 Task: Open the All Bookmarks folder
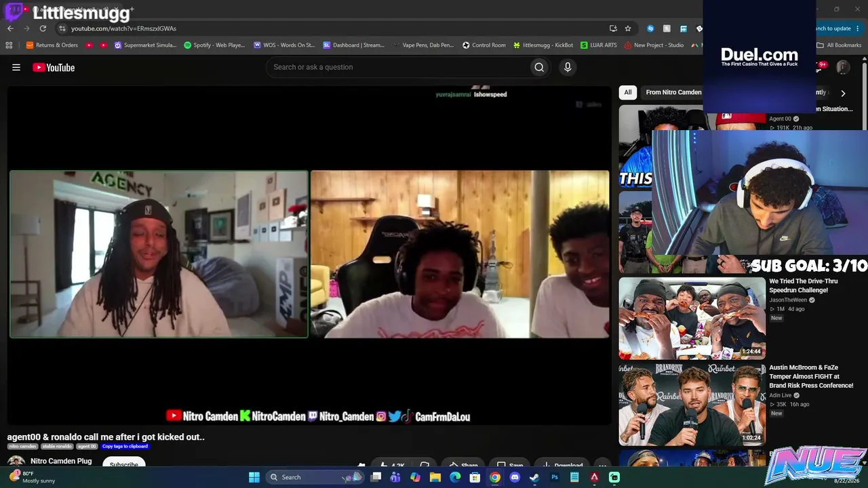coord(839,45)
